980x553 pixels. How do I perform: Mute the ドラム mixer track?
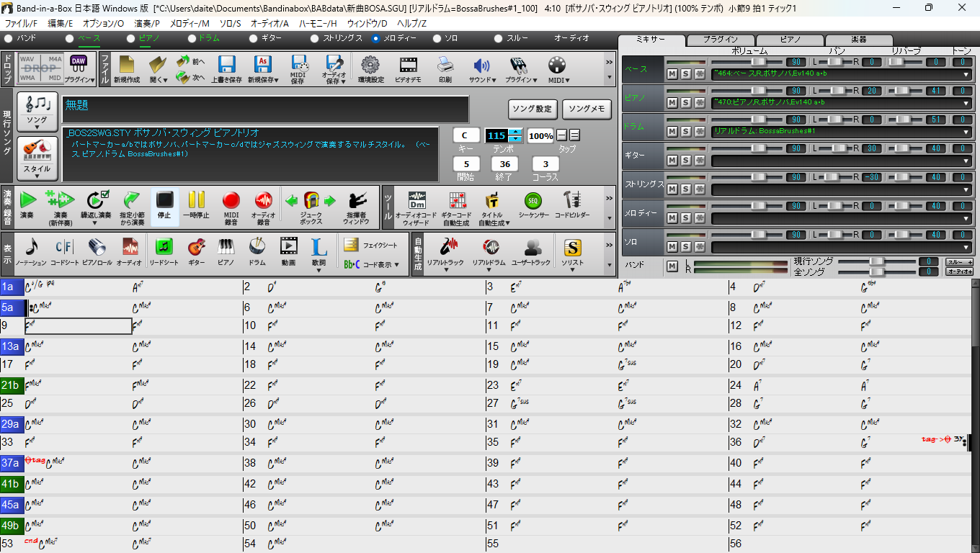coord(672,131)
